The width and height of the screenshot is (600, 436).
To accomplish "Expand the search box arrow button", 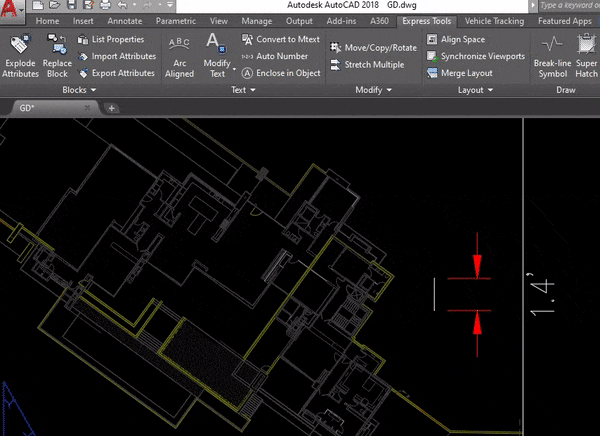I will [x=532, y=5].
